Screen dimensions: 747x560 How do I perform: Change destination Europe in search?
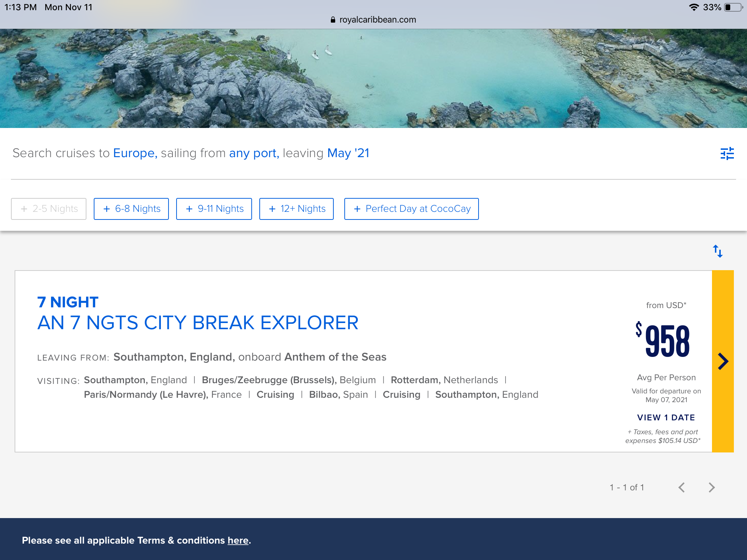pos(135,153)
